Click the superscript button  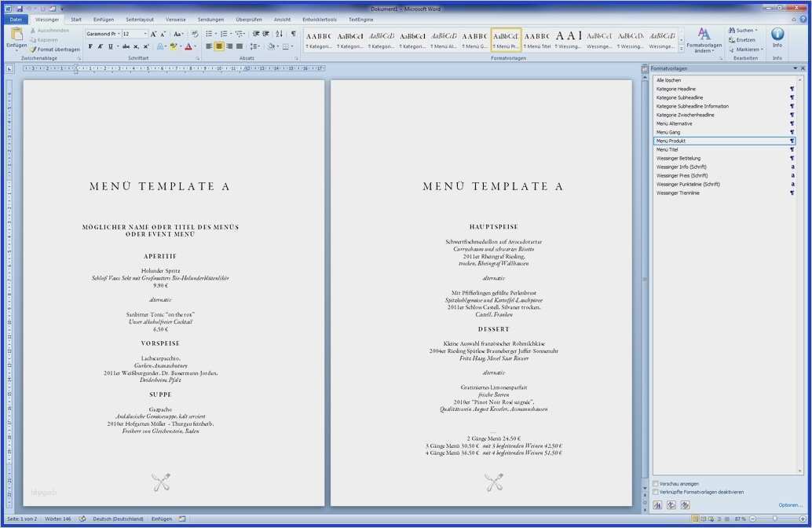tap(146, 46)
